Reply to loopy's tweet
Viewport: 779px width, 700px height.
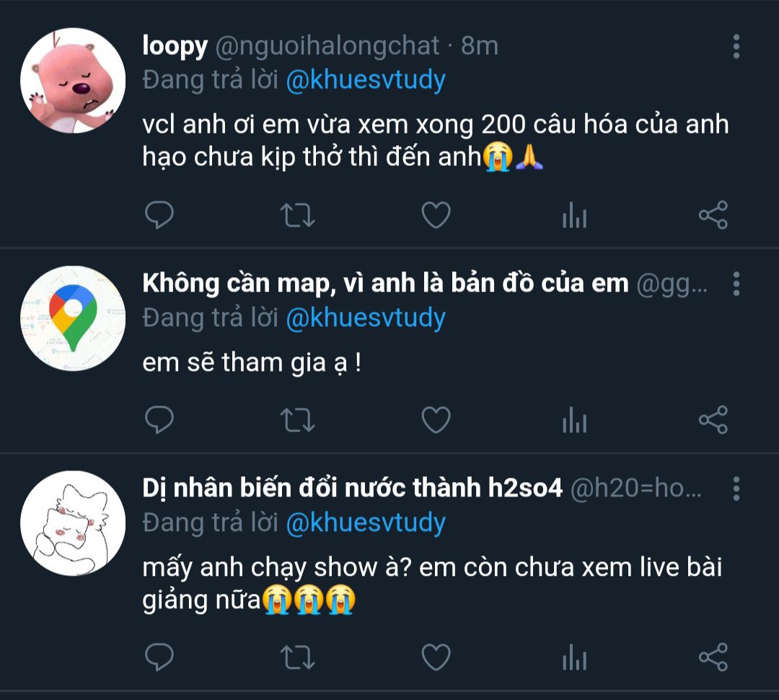click(159, 215)
